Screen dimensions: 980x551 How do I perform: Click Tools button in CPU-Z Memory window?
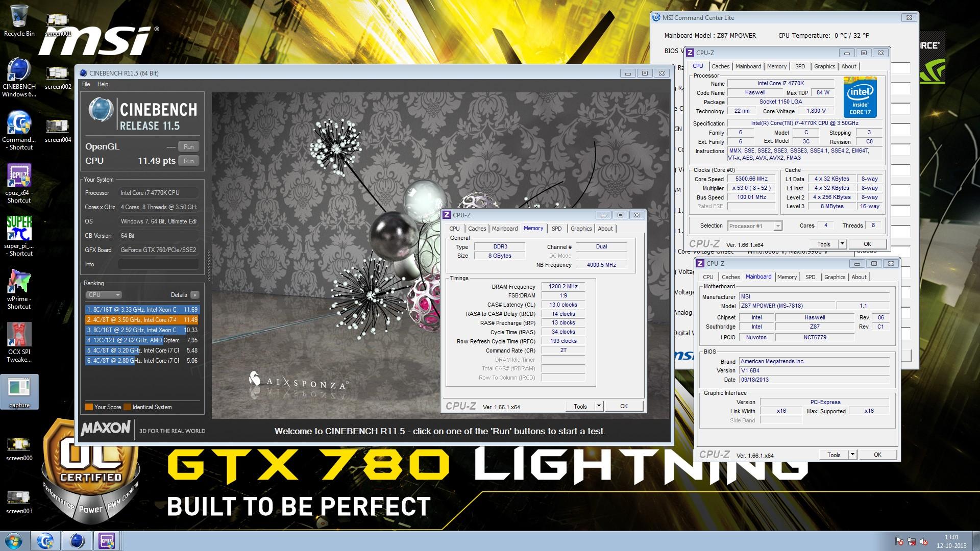tap(580, 406)
